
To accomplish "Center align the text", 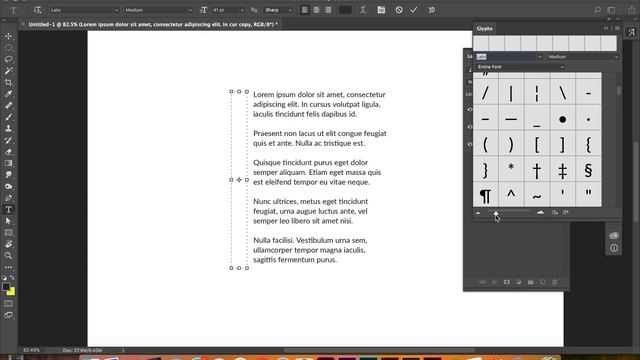I will (316, 10).
